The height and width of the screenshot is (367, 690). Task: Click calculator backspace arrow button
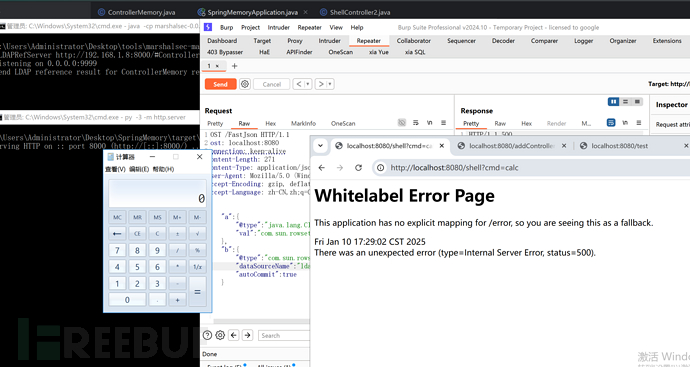pos(117,234)
